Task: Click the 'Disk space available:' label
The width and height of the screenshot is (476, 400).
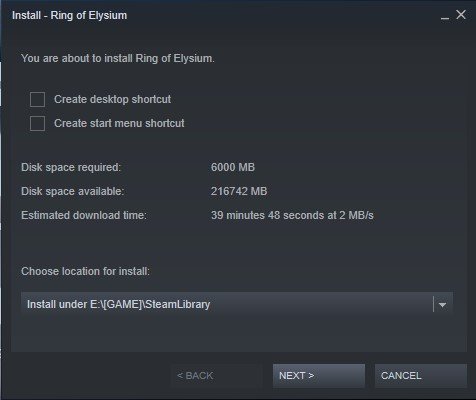Action: [72, 191]
